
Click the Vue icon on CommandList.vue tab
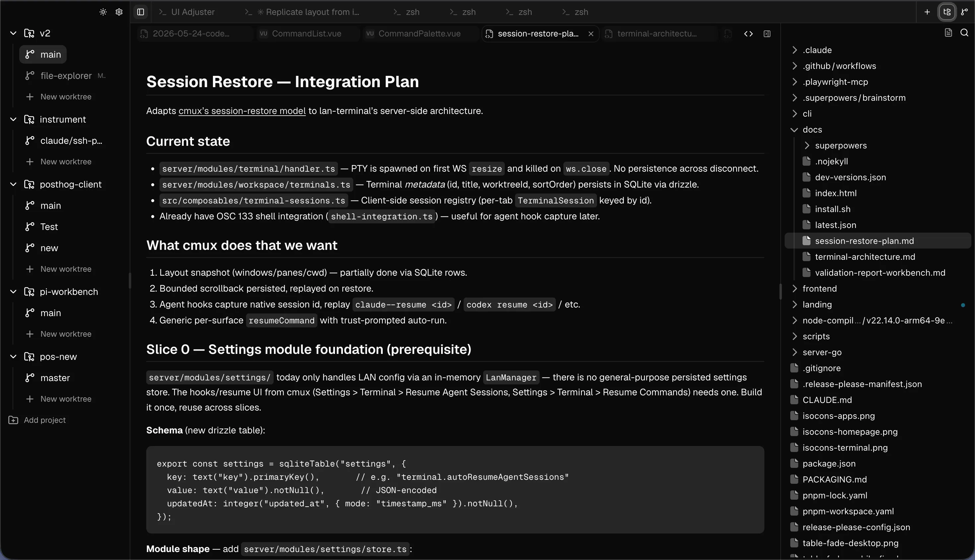tap(263, 33)
